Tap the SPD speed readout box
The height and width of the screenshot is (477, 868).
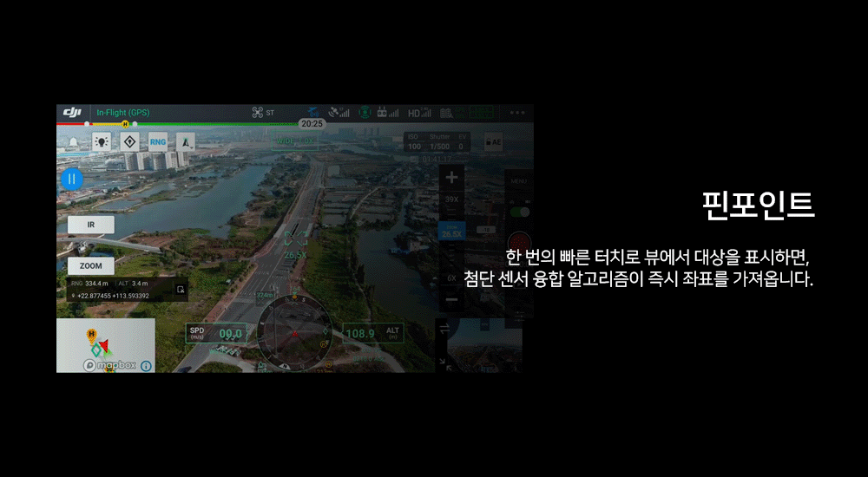[x=216, y=333]
